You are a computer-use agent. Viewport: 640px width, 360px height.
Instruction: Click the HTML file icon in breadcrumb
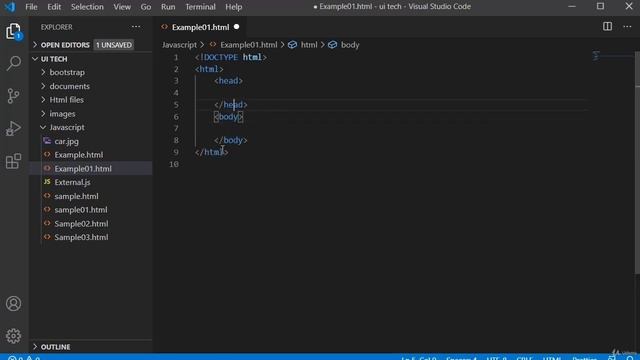[x=213, y=44]
